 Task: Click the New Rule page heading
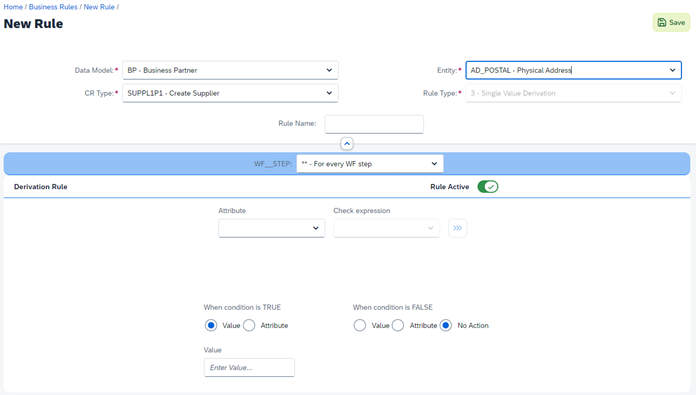(33, 24)
